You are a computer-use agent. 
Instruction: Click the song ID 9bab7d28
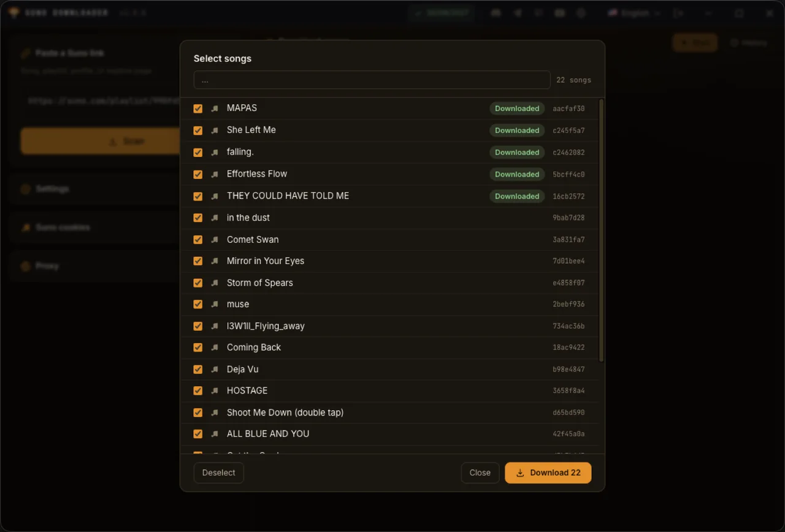tap(569, 218)
